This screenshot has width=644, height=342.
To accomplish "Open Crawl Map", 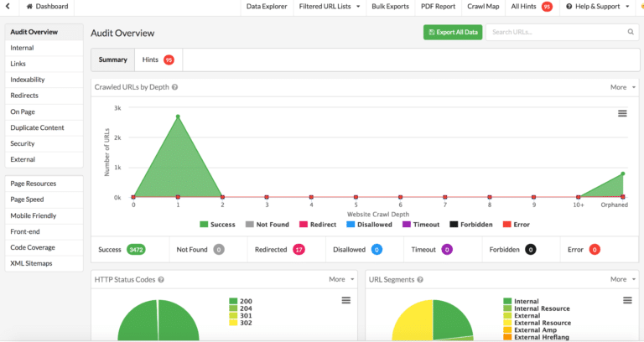I will (483, 7).
